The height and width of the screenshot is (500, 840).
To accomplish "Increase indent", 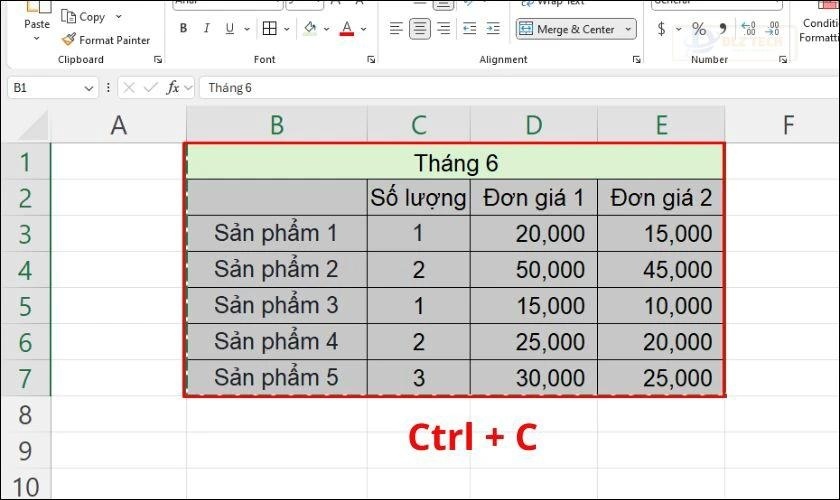I will tap(493, 28).
